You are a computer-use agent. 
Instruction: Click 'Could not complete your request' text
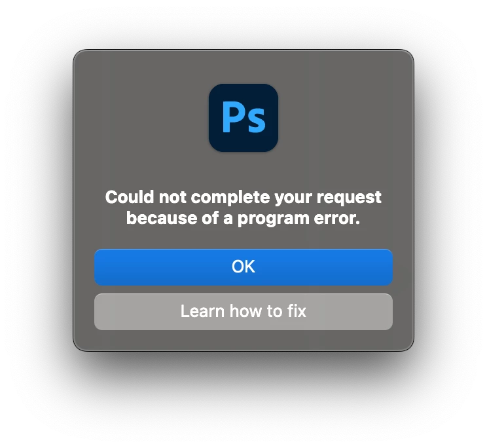(x=243, y=198)
